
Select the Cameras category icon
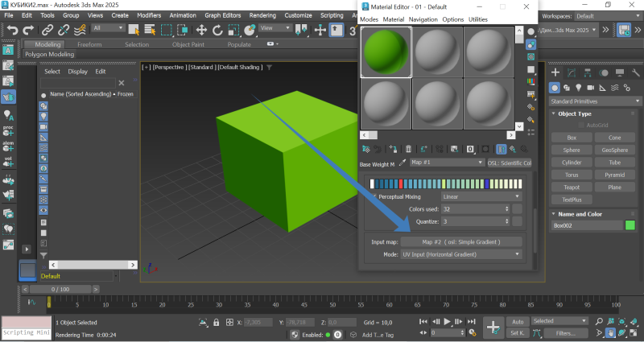click(591, 88)
